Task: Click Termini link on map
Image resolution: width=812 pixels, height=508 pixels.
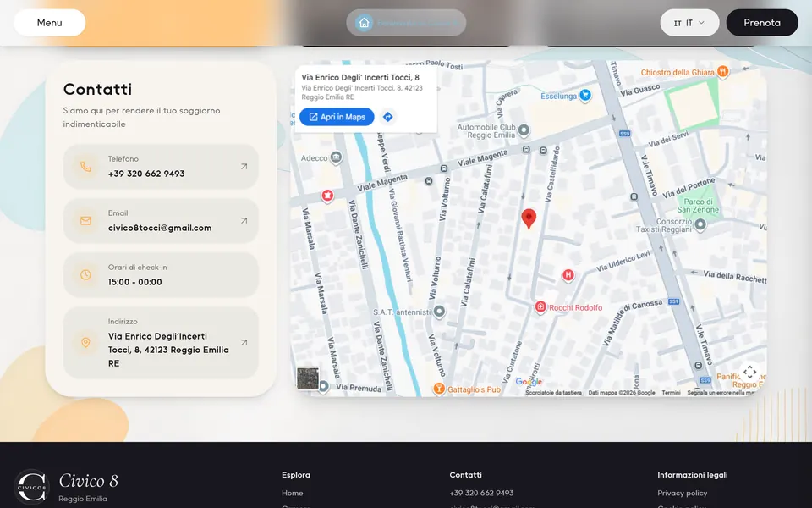Action: point(671,393)
